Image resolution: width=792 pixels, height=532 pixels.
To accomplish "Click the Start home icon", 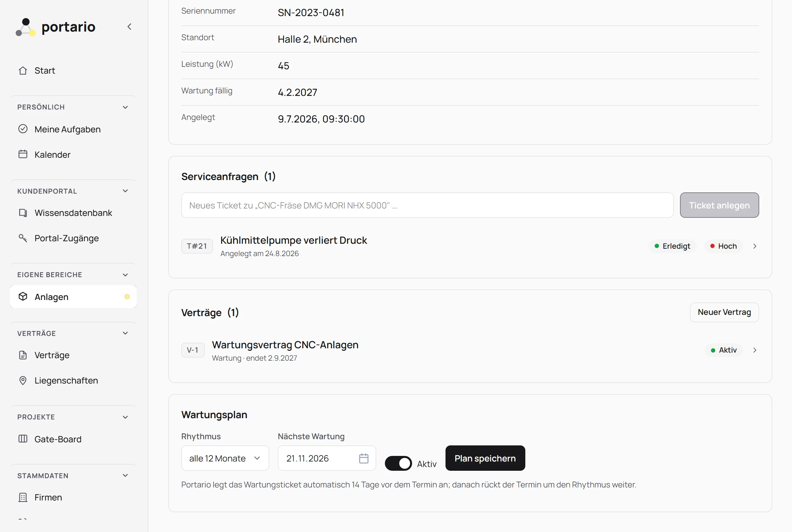I will 23,71.
